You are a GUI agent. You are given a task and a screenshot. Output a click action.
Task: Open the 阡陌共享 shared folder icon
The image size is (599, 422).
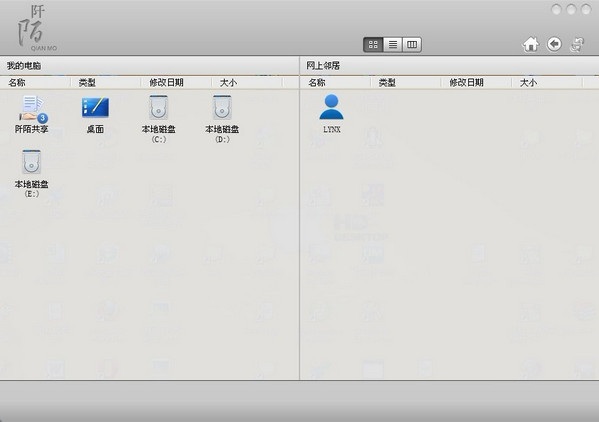[x=33, y=109]
